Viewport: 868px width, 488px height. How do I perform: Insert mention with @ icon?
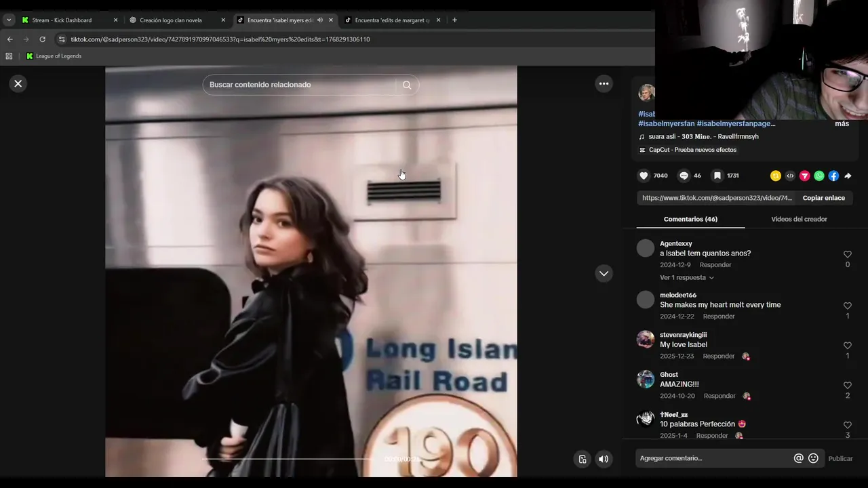(799, 458)
